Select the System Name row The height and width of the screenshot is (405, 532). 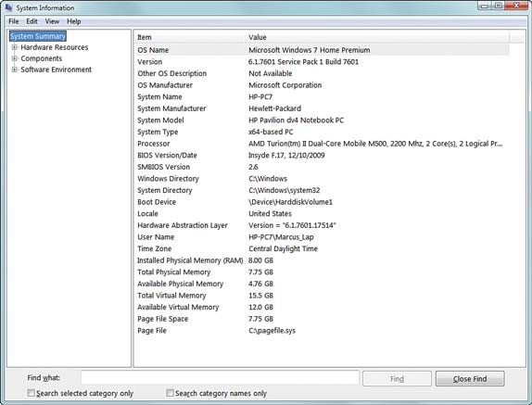pyautogui.click(x=322, y=96)
